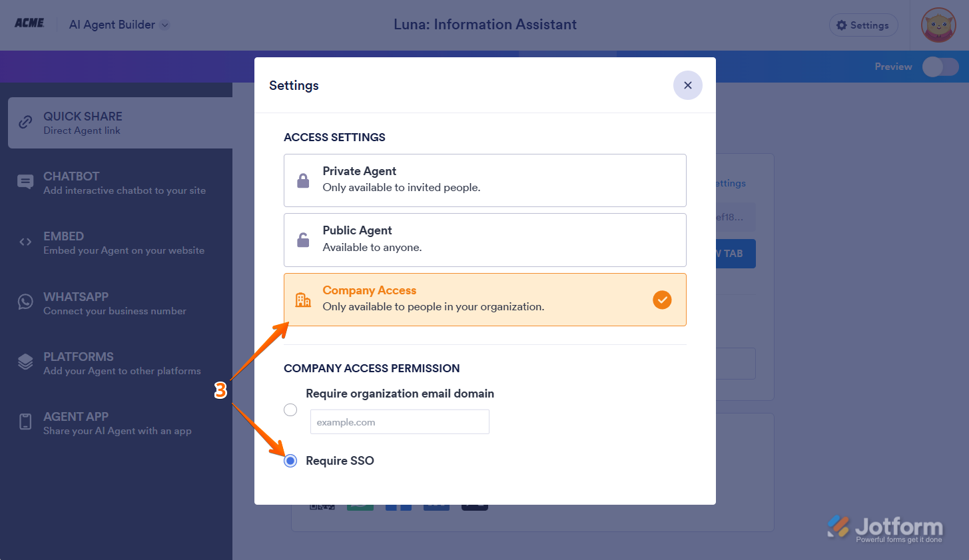The height and width of the screenshot is (560, 969).
Task: Choose the Public Agent access option
Action: tap(485, 240)
